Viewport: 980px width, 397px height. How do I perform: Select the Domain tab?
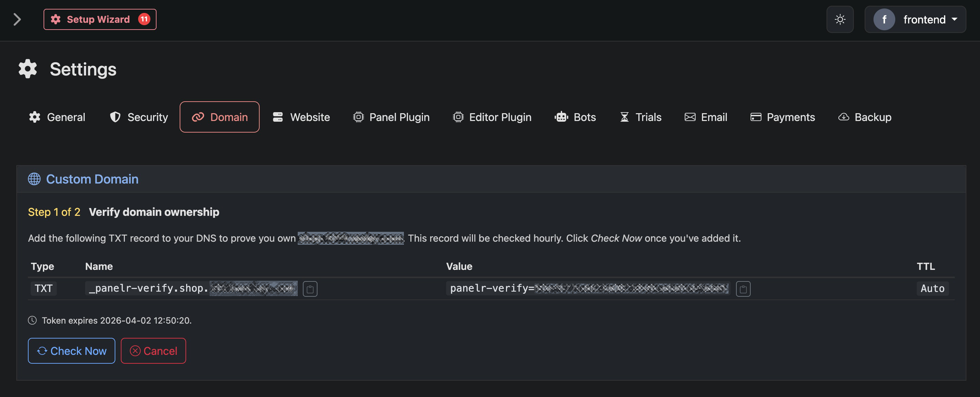(219, 117)
